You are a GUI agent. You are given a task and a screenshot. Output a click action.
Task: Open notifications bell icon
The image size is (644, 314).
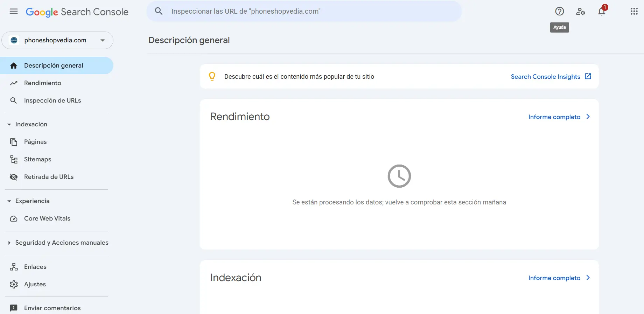pyautogui.click(x=602, y=12)
